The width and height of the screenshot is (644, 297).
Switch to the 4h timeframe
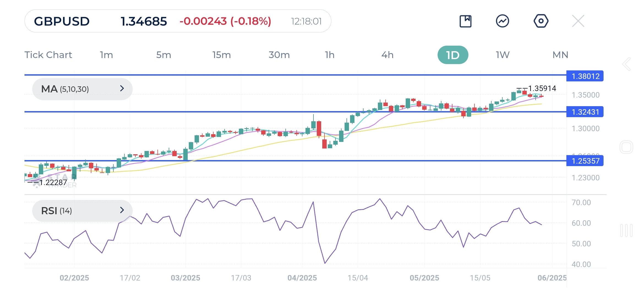tap(388, 55)
